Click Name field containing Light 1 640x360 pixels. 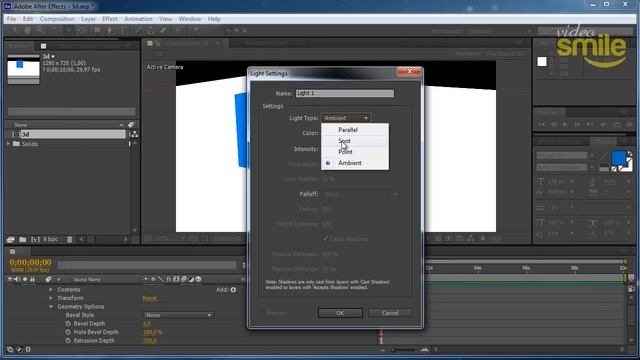point(345,93)
